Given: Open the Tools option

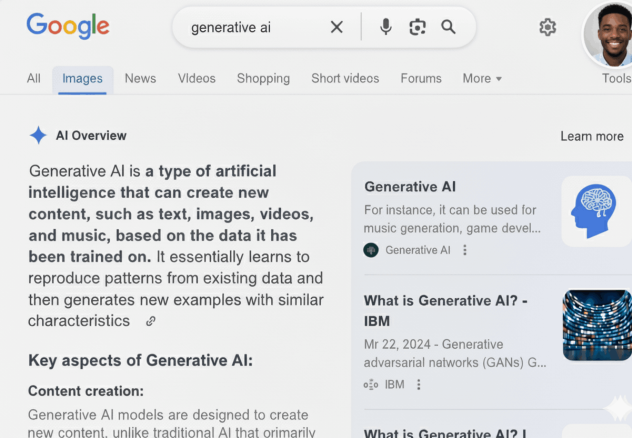Looking at the screenshot, I should [617, 78].
